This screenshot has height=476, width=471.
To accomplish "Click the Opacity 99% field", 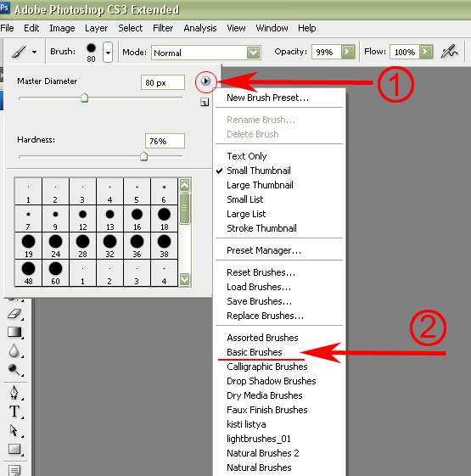I will pos(326,52).
